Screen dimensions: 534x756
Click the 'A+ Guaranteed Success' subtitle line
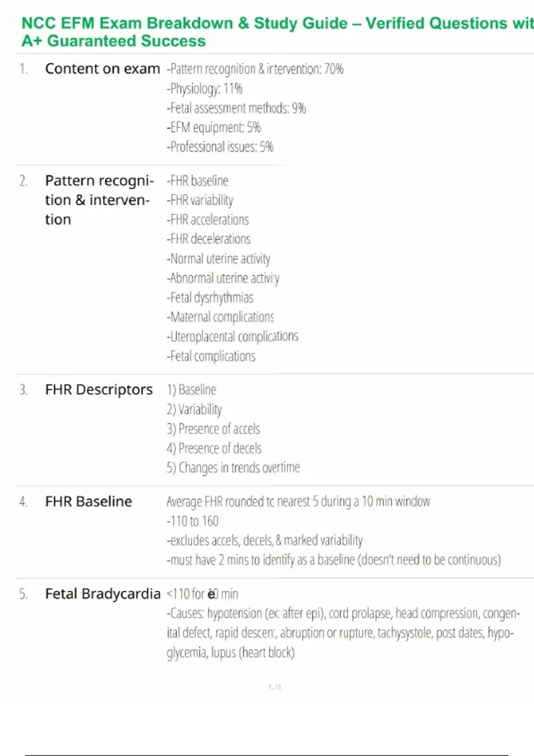[113, 41]
